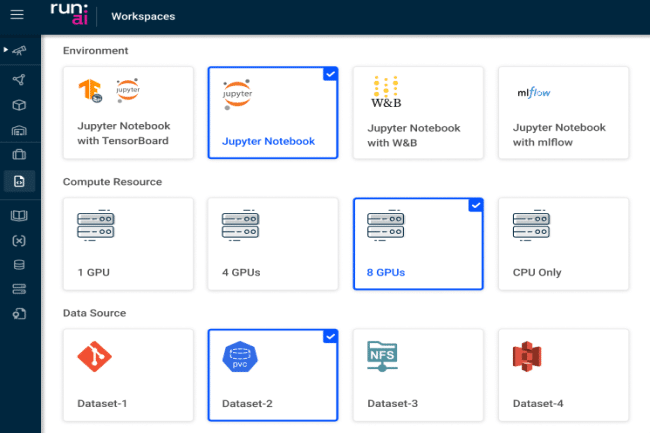The height and width of the screenshot is (433, 650).
Task: Click the run:ai logo
Action: coord(69,14)
